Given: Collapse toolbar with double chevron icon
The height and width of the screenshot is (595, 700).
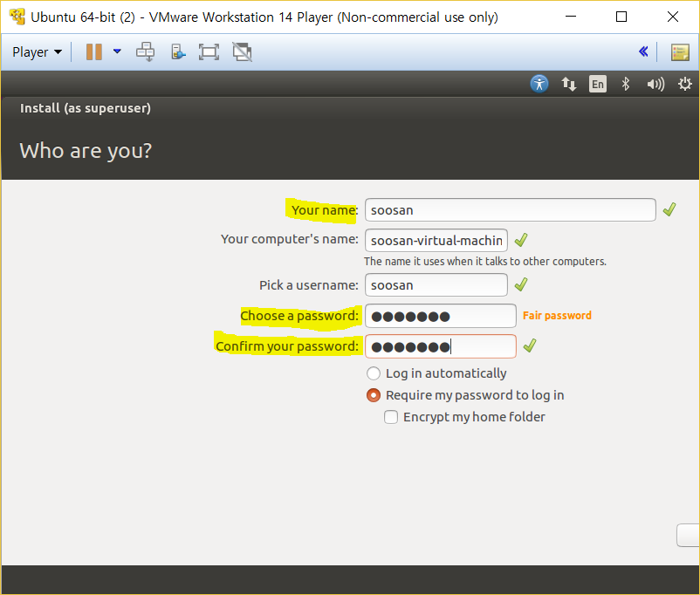Looking at the screenshot, I should pyautogui.click(x=643, y=51).
